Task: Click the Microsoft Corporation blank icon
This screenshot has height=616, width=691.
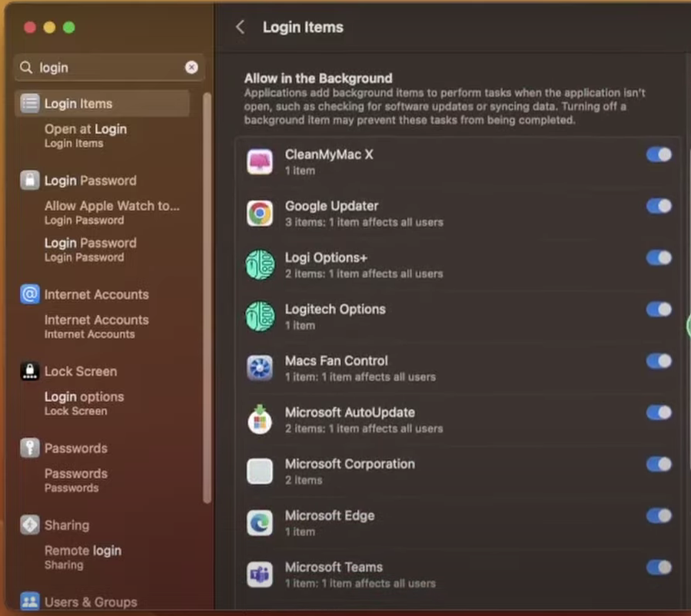Action: click(260, 471)
